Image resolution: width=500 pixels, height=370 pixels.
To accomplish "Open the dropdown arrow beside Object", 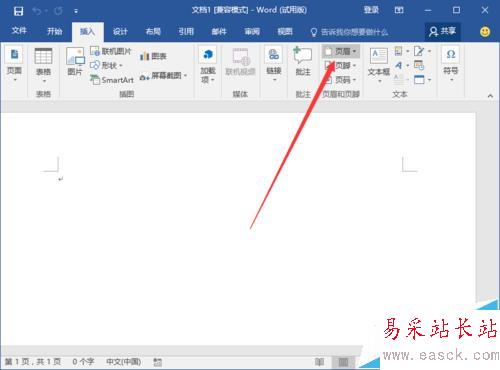I will (429, 80).
